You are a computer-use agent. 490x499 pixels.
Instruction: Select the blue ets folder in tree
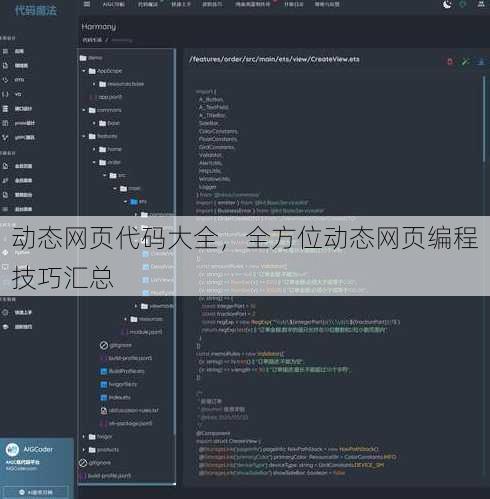pos(139,202)
